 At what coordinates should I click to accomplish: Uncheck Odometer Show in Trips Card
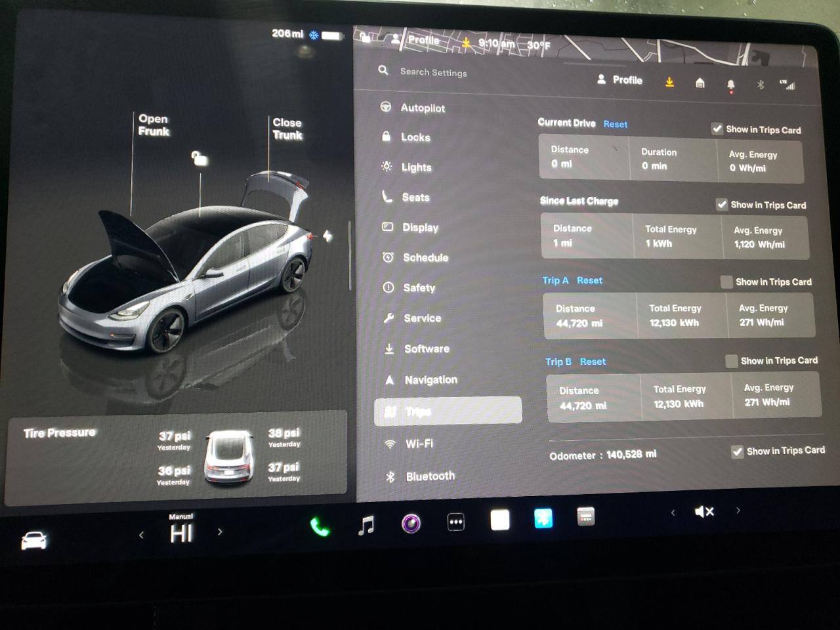(x=737, y=451)
